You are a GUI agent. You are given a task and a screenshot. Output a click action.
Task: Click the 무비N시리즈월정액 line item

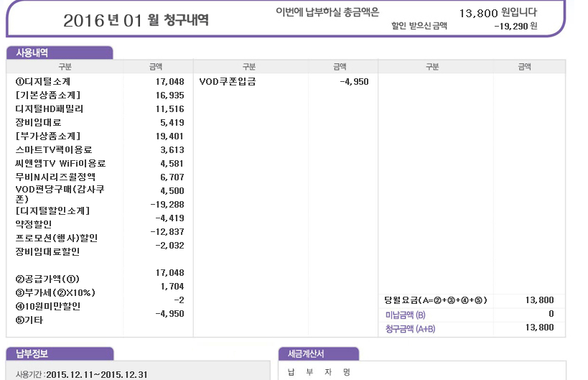click(55, 177)
